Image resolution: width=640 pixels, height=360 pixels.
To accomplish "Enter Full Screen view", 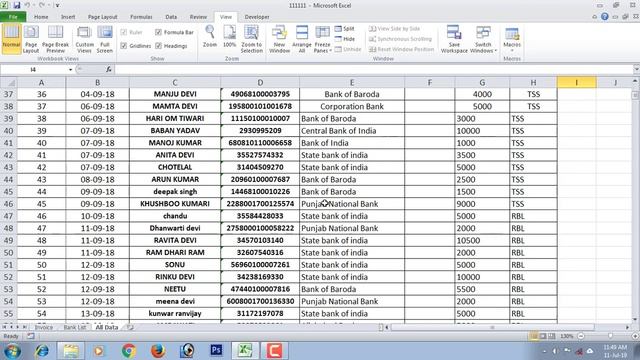I will tap(104, 39).
